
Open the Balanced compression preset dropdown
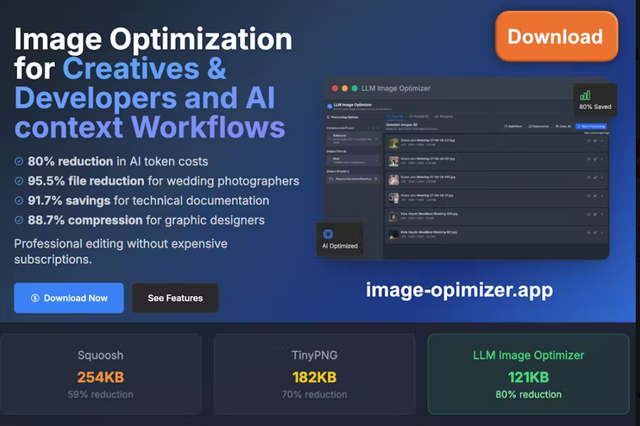[353, 139]
